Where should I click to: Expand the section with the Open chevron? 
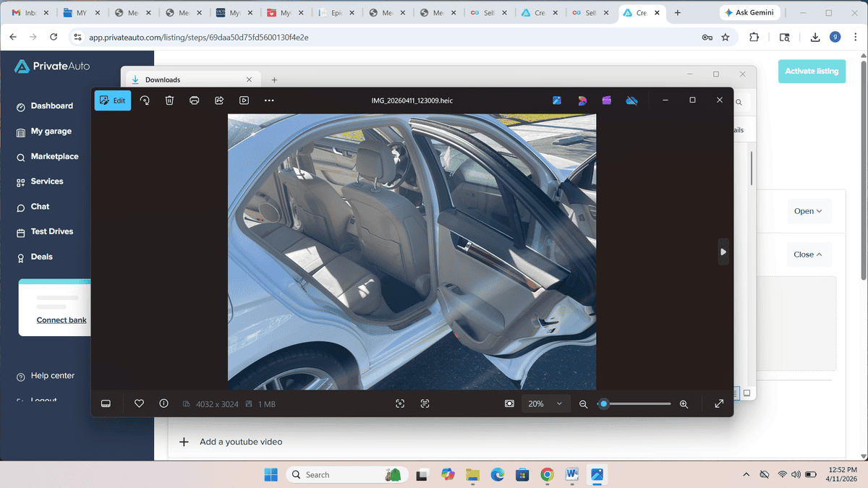(808, 211)
